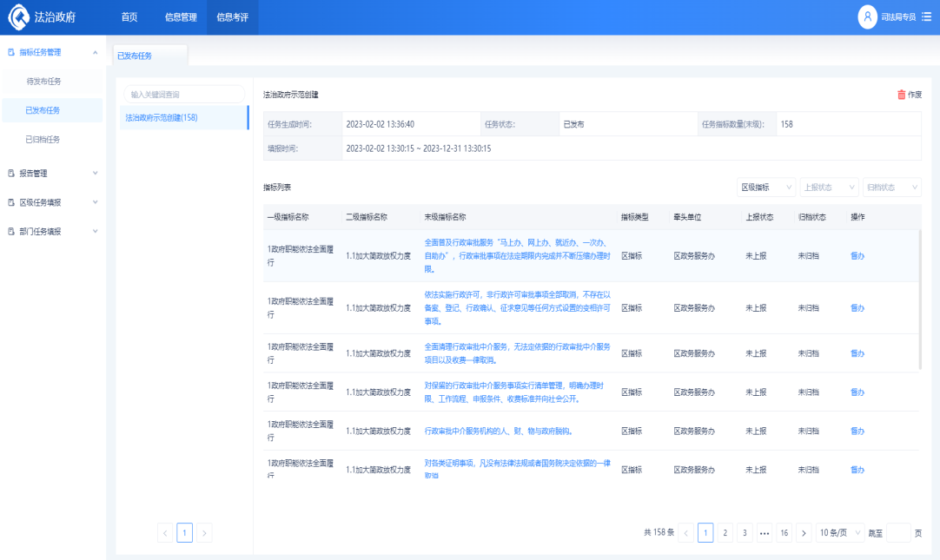940x560 pixels.
Task: Go to page 16 in pagination
Action: point(784,533)
